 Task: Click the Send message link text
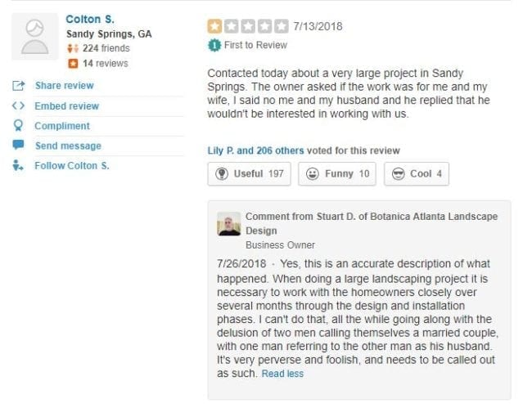(x=68, y=146)
